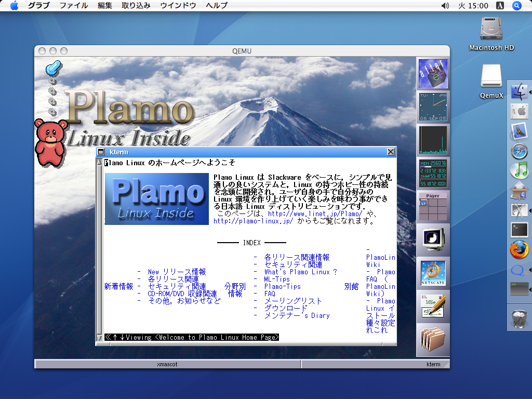
Task: Open the その他, お知らせなど link
Action: [x=184, y=301]
